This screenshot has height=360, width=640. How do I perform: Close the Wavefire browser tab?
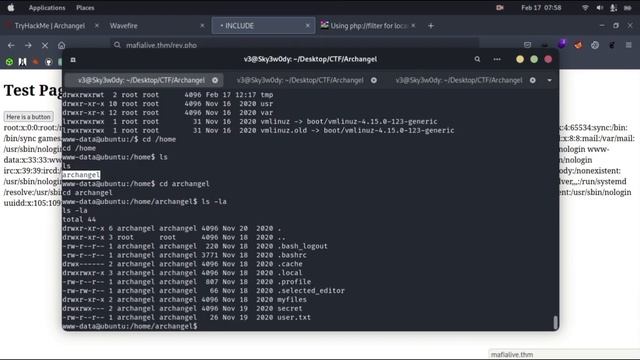coord(202,26)
